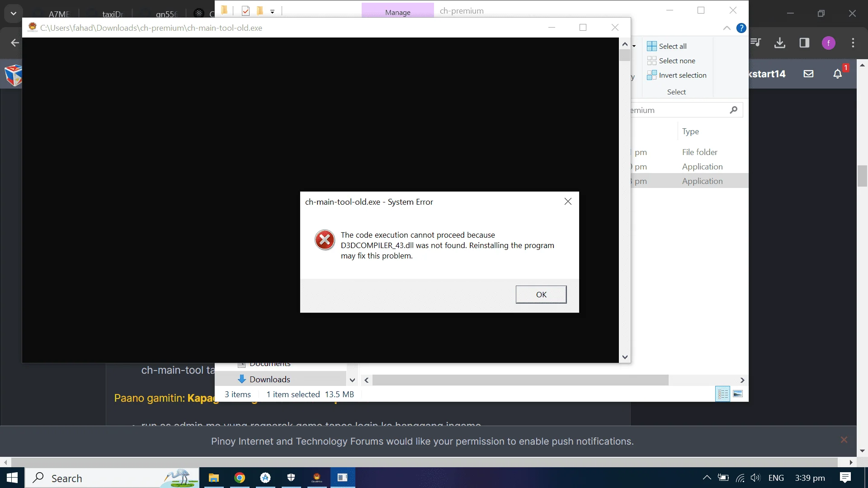Click the volume speaker icon

[x=755, y=478]
